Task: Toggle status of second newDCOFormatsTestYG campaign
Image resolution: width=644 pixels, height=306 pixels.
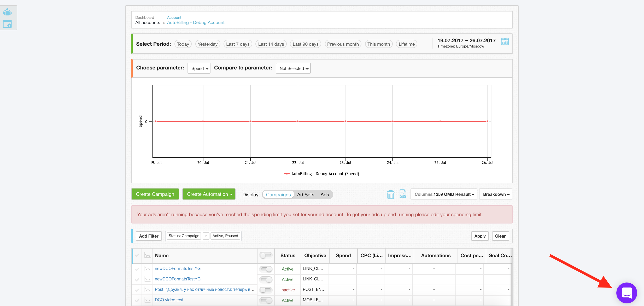Action: click(x=266, y=279)
